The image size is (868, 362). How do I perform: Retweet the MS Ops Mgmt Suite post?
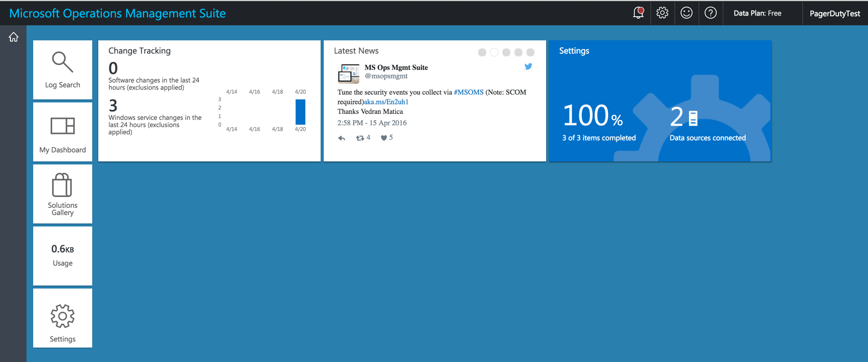click(360, 138)
